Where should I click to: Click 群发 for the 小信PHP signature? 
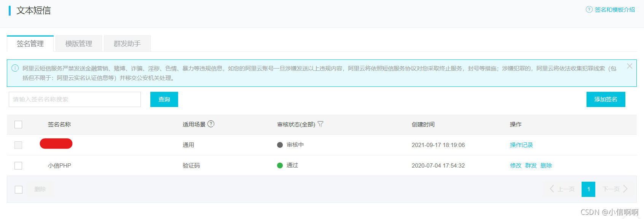tap(531, 166)
